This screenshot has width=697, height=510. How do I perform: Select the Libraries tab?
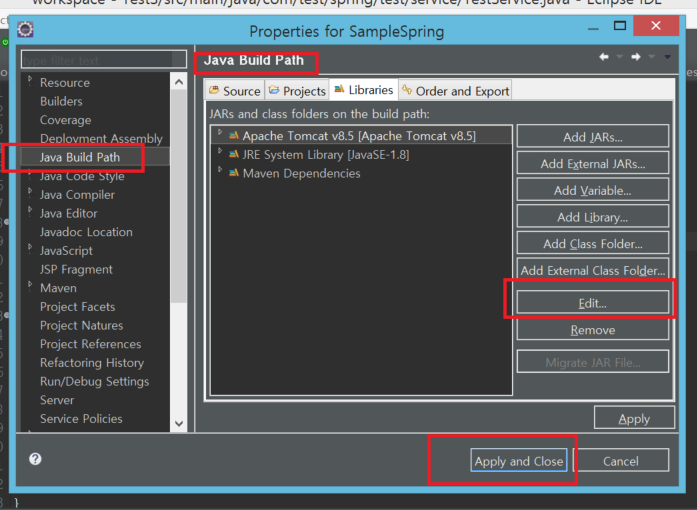tap(364, 90)
